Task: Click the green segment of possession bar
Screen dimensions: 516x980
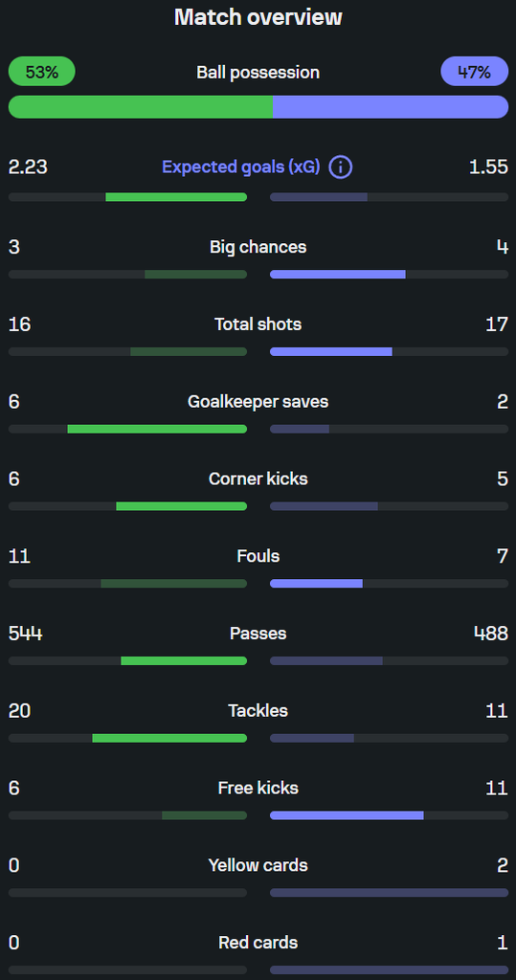Action: click(140, 107)
